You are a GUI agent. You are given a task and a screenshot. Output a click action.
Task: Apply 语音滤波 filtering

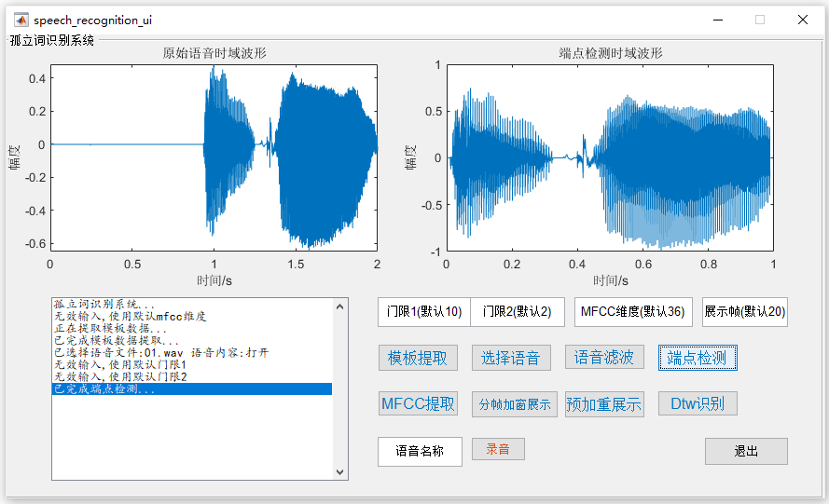pos(604,357)
